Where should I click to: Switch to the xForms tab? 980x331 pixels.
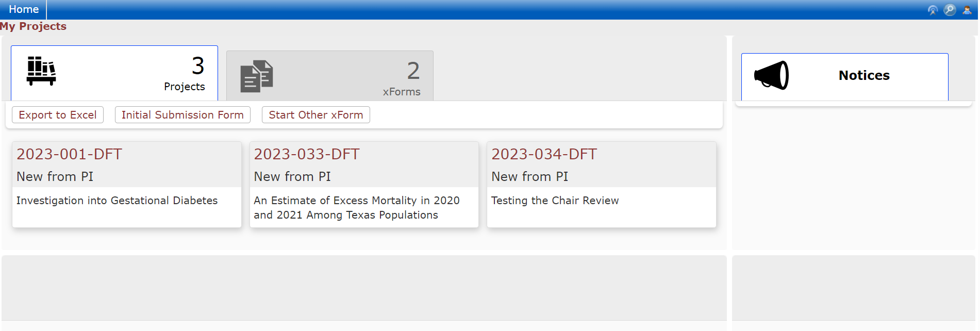pos(330,75)
